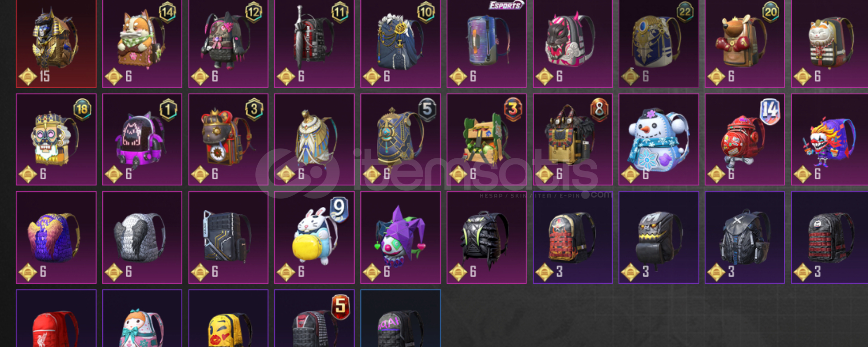
Task: Choose the skull king mask backpack
Action: [x=56, y=140]
